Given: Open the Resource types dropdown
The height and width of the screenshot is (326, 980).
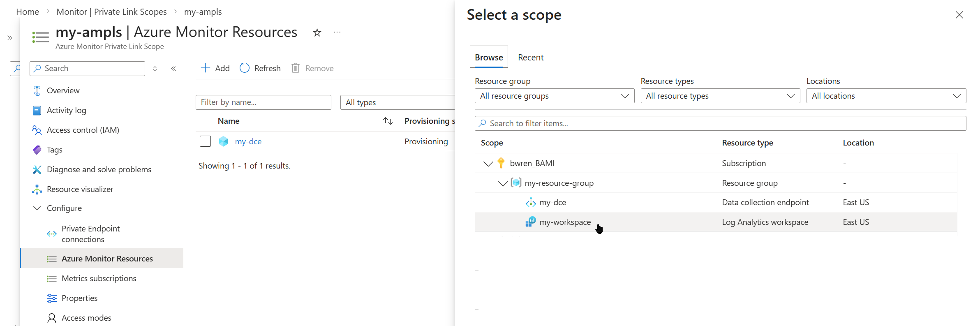Looking at the screenshot, I should click(x=720, y=96).
